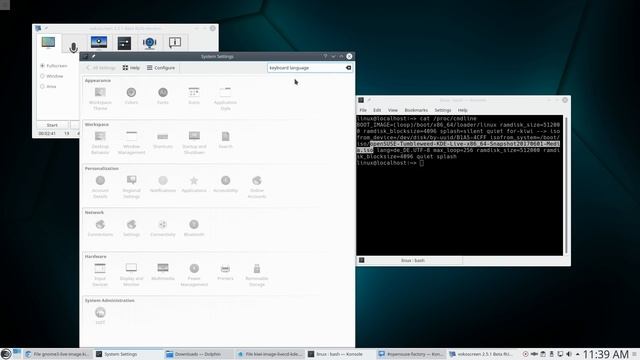Click Configure in System Settings toolbar
Image resolution: width=640 pixels, height=360 pixels.
click(x=161, y=68)
